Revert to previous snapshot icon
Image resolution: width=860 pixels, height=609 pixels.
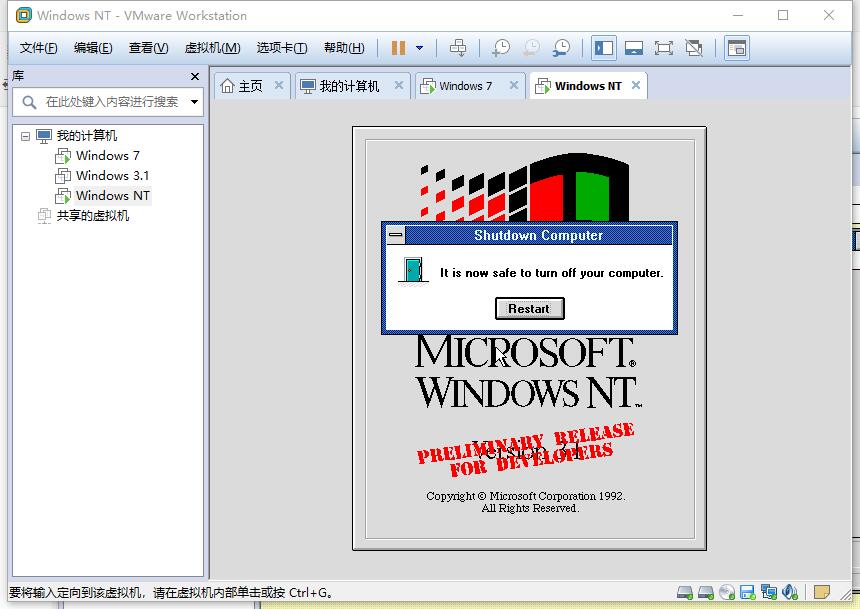(531, 48)
